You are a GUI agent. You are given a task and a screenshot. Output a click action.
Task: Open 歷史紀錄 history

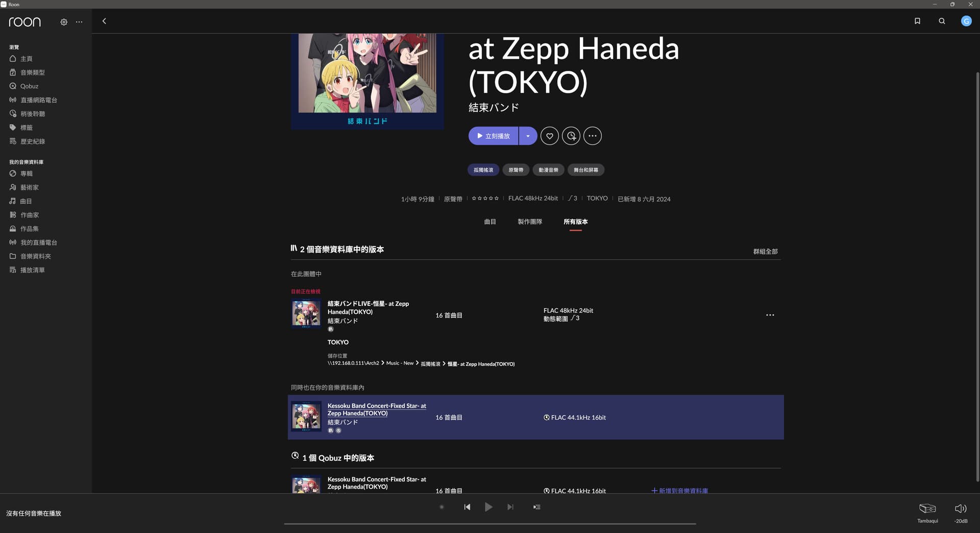(28, 141)
